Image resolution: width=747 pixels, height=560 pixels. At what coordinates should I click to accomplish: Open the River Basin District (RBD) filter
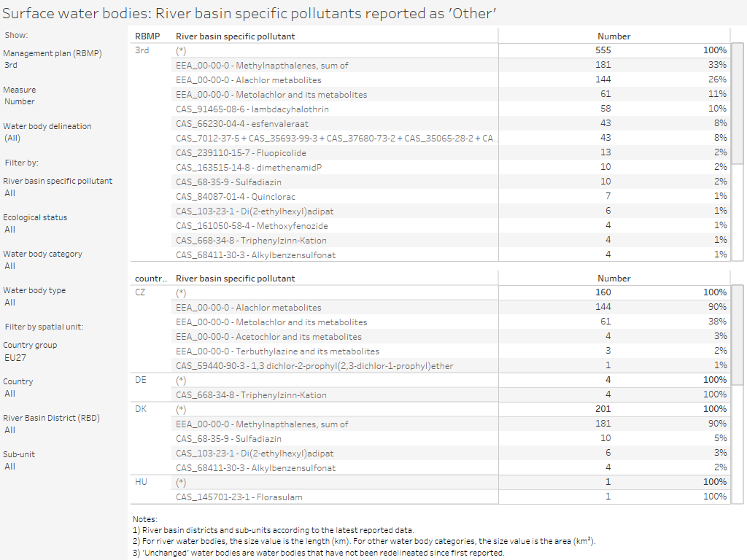[62, 430]
